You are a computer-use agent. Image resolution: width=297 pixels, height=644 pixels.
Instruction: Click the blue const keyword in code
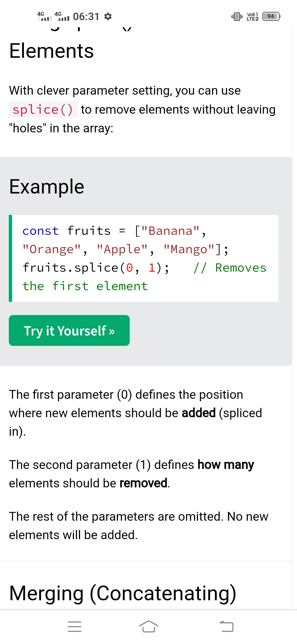(41, 231)
